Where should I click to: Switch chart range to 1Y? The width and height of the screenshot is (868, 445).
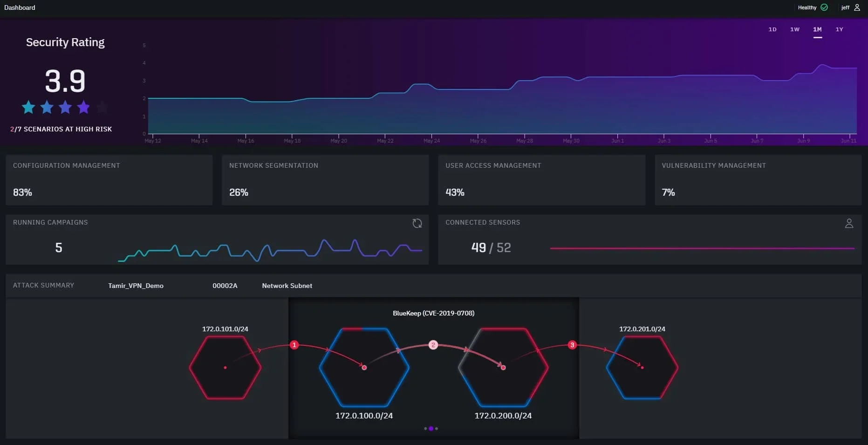coord(839,29)
